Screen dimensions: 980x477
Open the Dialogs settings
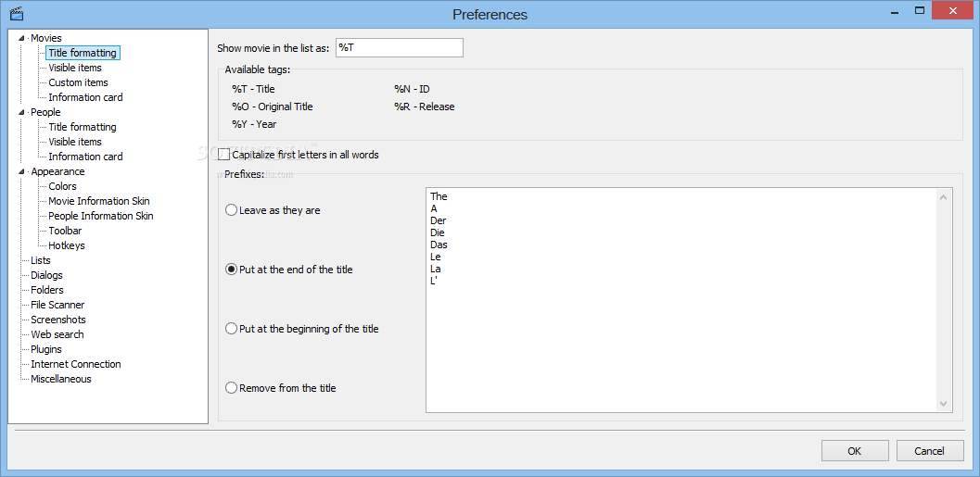(47, 275)
